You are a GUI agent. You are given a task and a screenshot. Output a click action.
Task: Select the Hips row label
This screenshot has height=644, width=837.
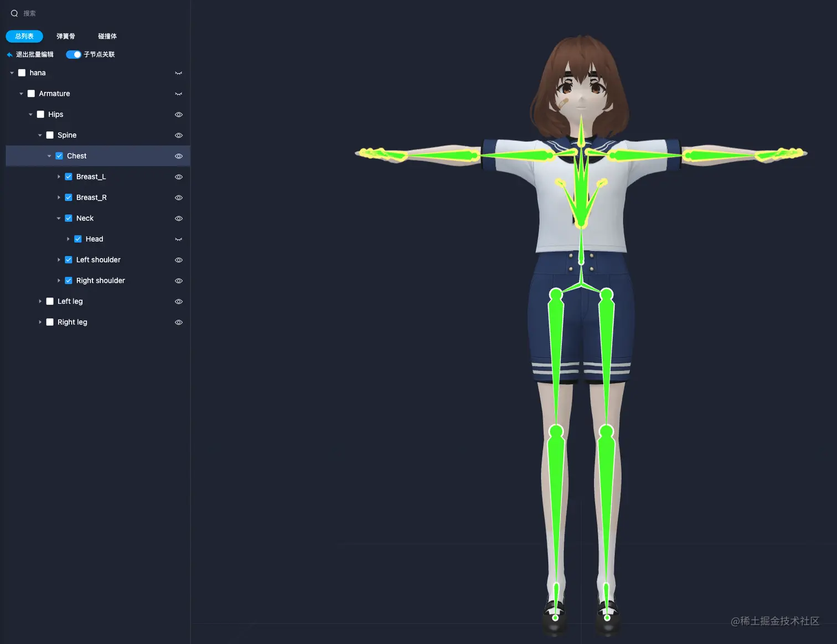click(55, 115)
